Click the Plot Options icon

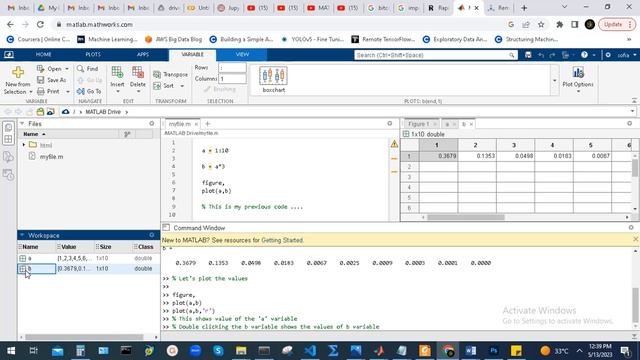(578, 73)
